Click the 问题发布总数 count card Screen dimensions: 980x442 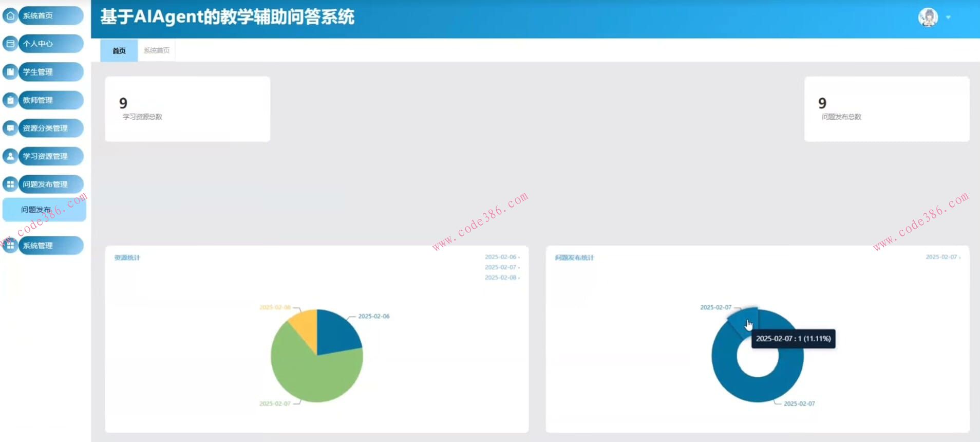click(x=887, y=109)
